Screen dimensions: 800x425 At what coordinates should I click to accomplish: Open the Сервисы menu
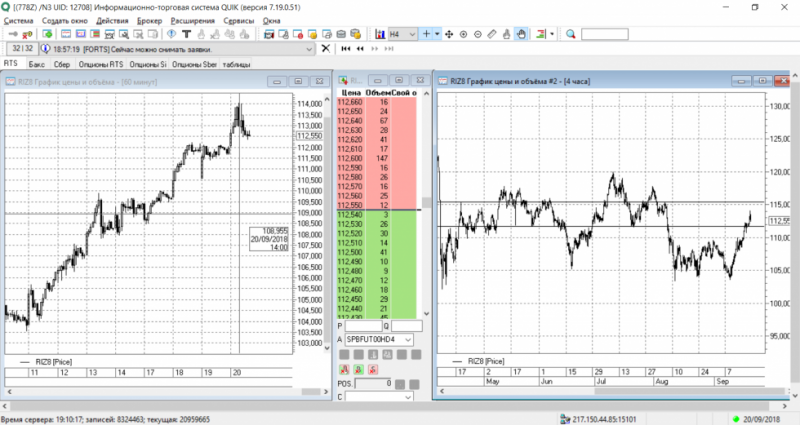(239, 21)
